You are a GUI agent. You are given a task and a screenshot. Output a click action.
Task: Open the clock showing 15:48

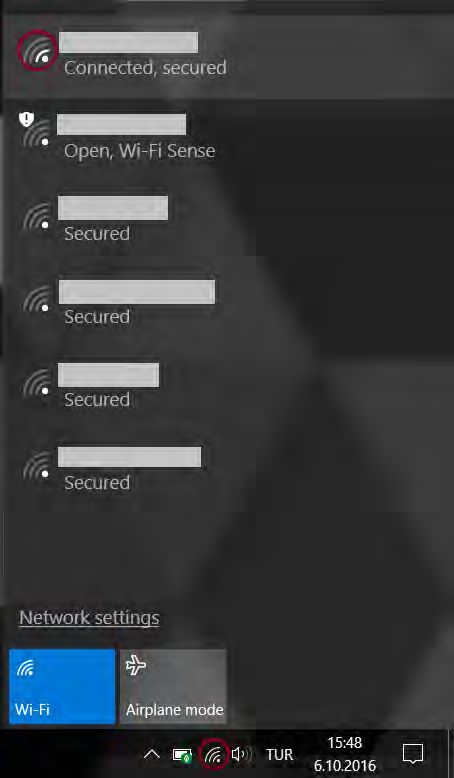coord(344,742)
